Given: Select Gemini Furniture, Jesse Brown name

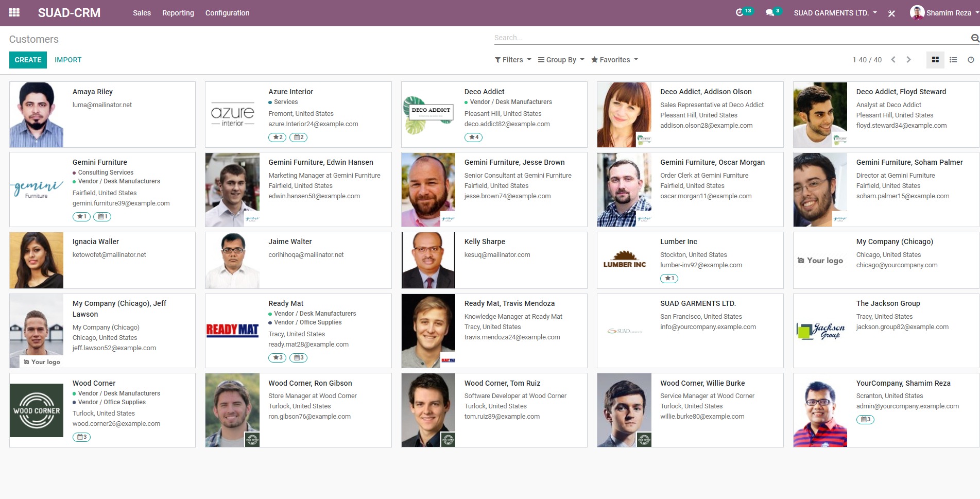Looking at the screenshot, I should [x=514, y=162].
